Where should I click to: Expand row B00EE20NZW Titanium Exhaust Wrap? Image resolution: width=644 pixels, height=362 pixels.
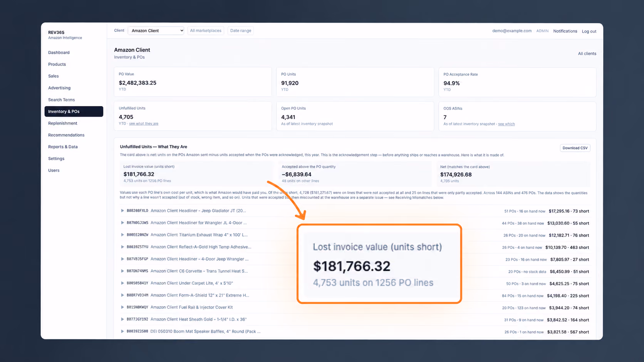122,235
